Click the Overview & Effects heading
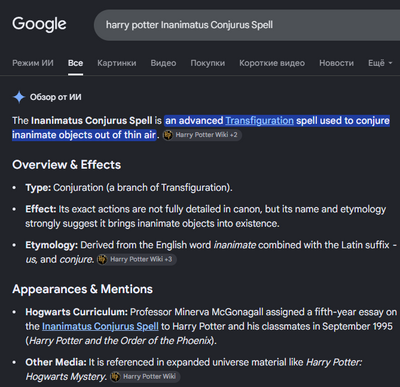The width and height of the screenshot is (400, 387). coord(67,165)
